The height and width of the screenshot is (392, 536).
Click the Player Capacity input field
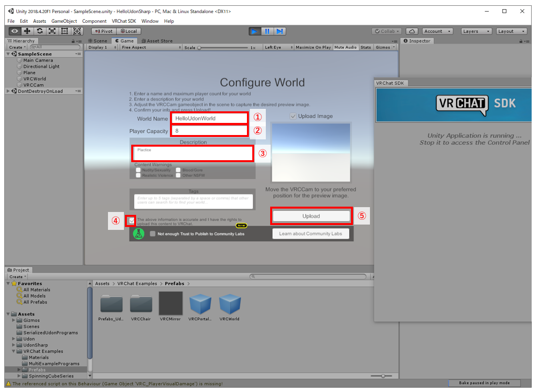(210, 131)
